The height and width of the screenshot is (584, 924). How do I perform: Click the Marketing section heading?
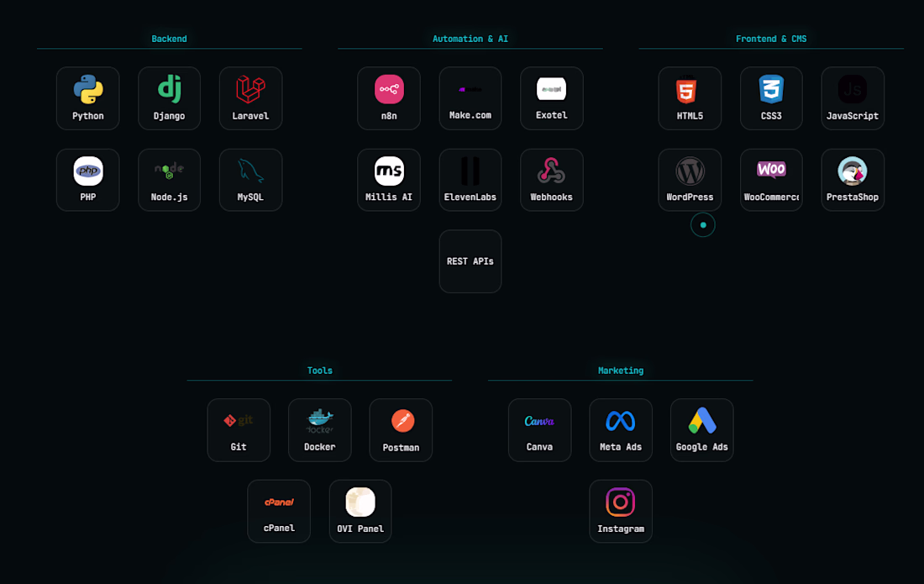621,371
